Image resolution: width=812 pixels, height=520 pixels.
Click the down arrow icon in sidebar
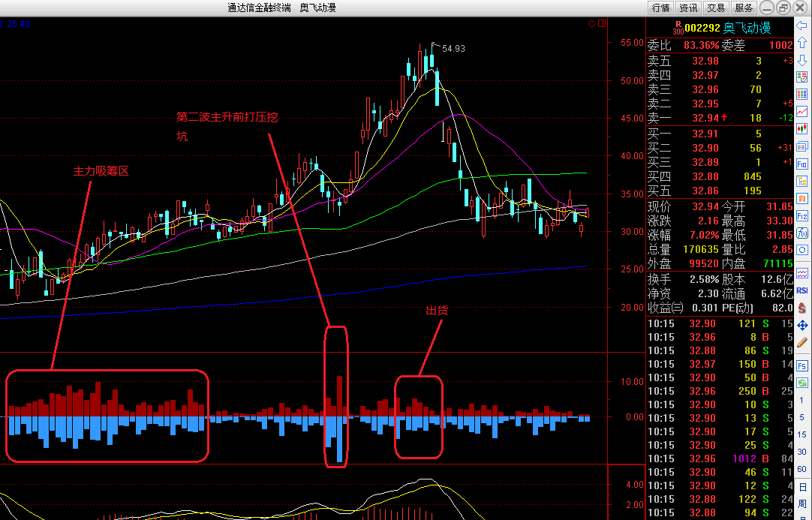[802, 60]
